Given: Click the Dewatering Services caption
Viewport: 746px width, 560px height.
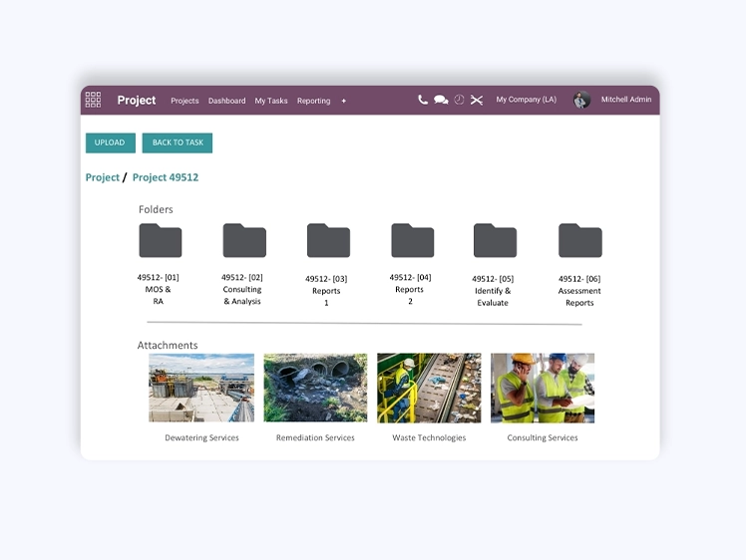Looking at the screenshot, I should (x=201, y=437).
